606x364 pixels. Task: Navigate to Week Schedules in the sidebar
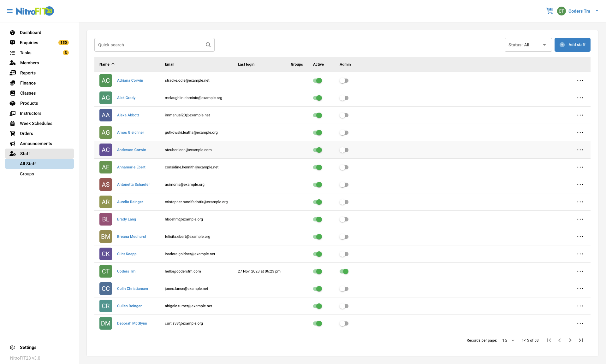(36, 123)
